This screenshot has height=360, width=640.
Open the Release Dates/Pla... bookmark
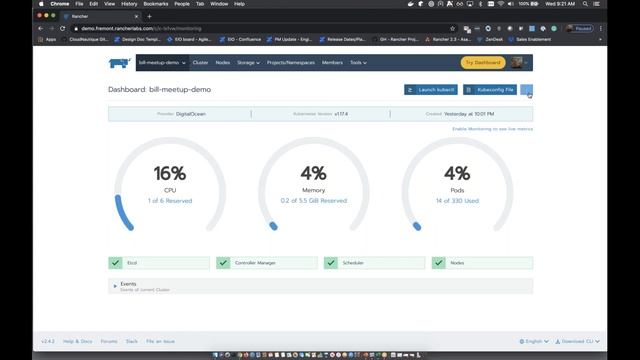click(x=342, y=40)
